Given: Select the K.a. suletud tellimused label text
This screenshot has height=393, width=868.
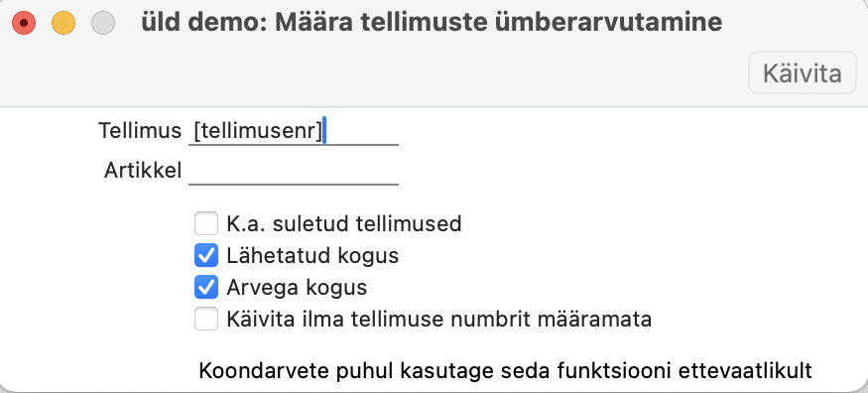Looking at the screenshot, I should pyautogui.click(x=344, y=223).
